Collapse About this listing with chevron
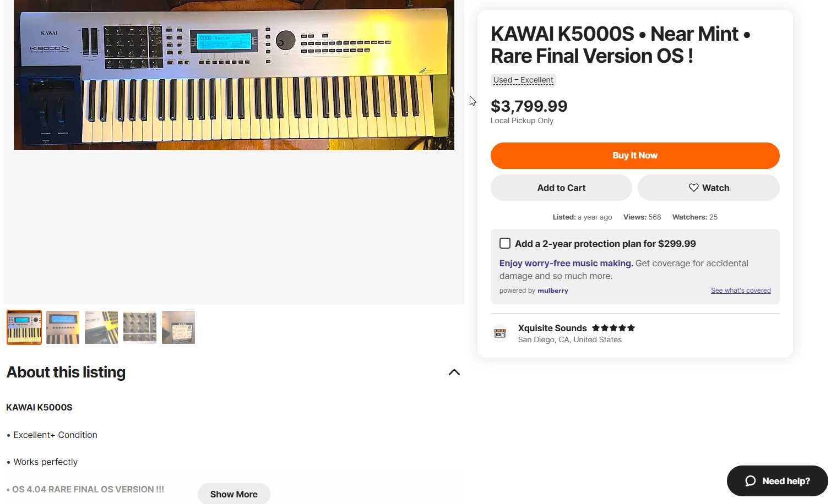831x504 pixels. pos(454,372)
